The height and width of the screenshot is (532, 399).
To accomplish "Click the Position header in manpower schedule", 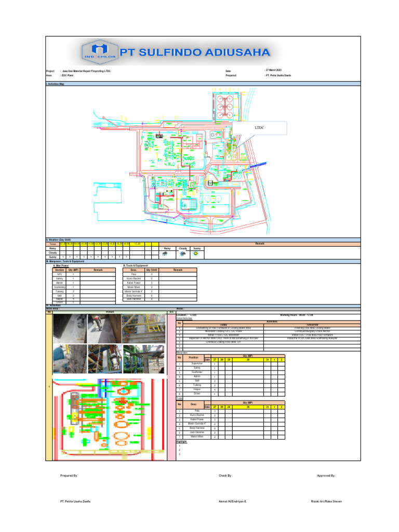I will coord(193,357).
